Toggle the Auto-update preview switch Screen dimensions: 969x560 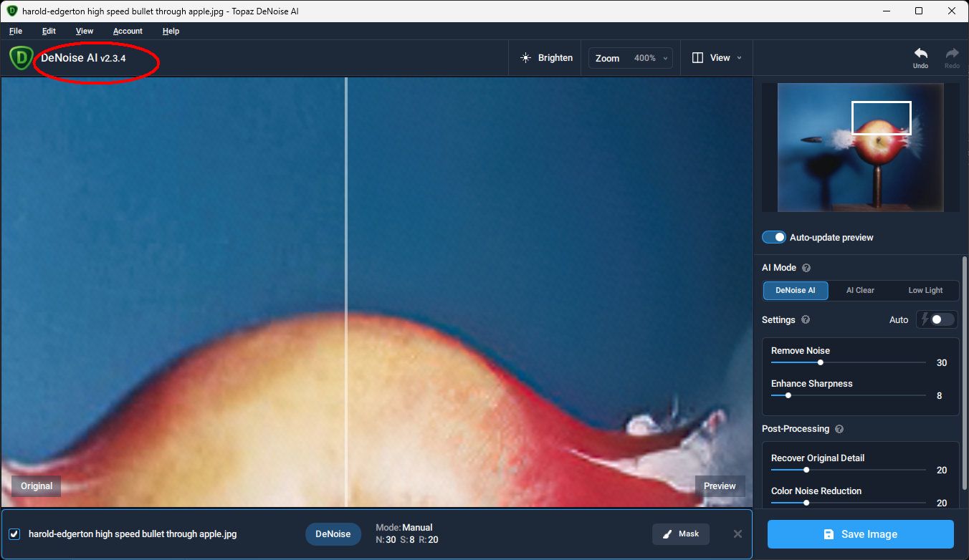(x=773, y=237)
